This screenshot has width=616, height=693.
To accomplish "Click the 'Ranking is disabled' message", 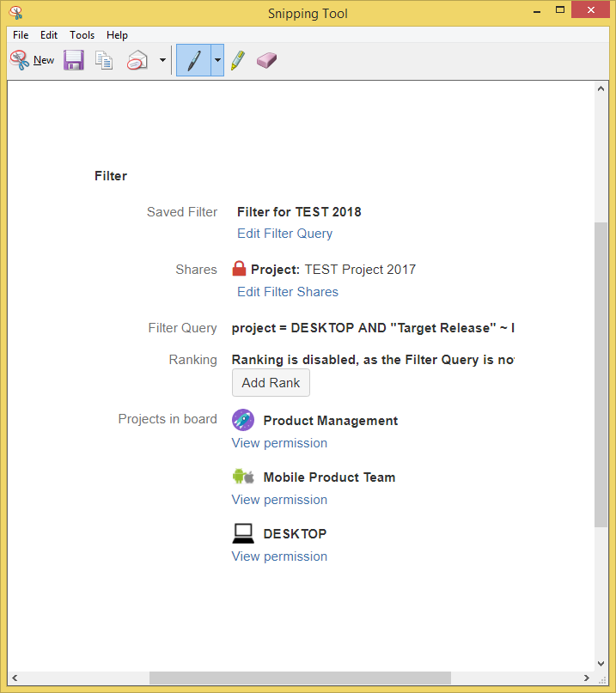I will pyautogui.click(x=373, y=360).
